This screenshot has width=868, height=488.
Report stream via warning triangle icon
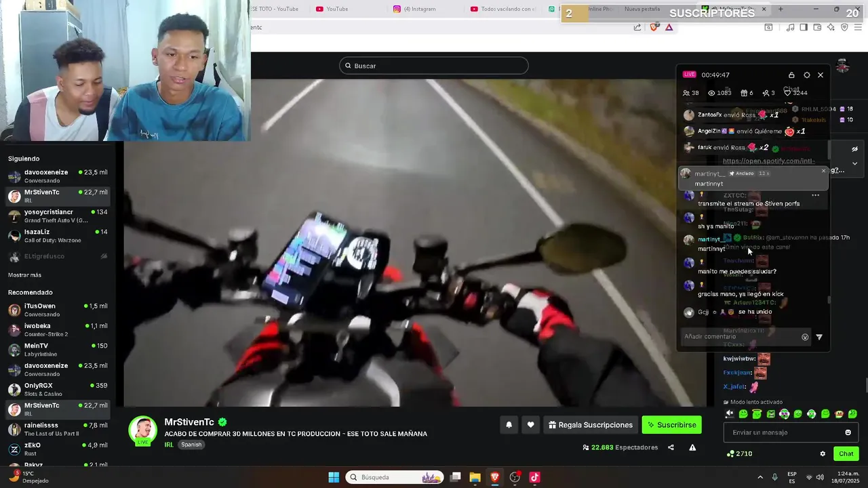tap(692, 447)
